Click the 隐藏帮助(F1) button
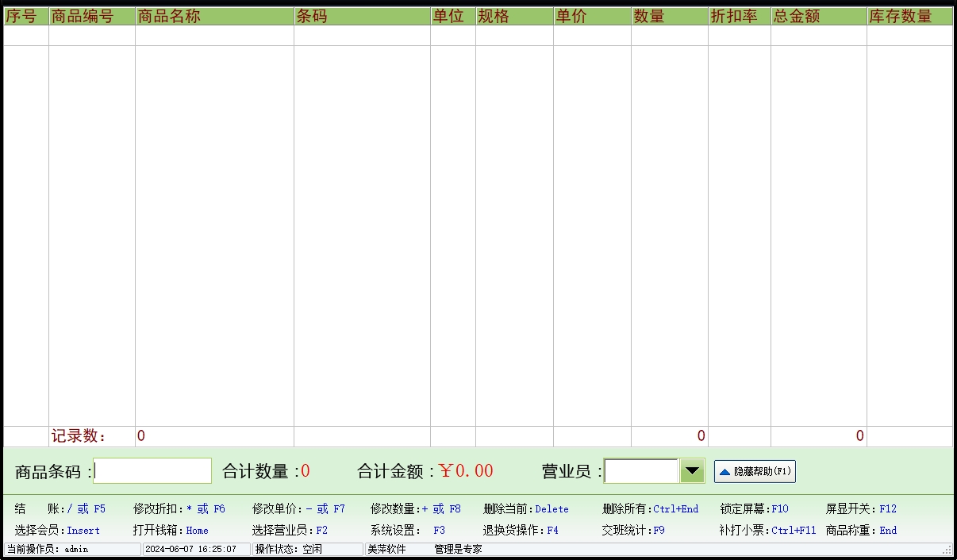The height and width of the screenshot is (560, 957). (x=755, y=471)
